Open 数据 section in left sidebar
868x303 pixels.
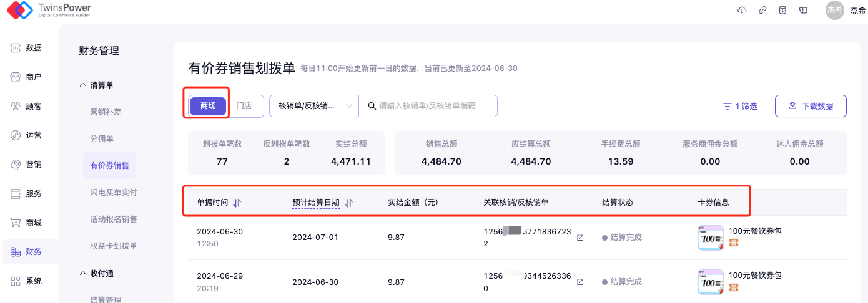click(x=26, y=48)
